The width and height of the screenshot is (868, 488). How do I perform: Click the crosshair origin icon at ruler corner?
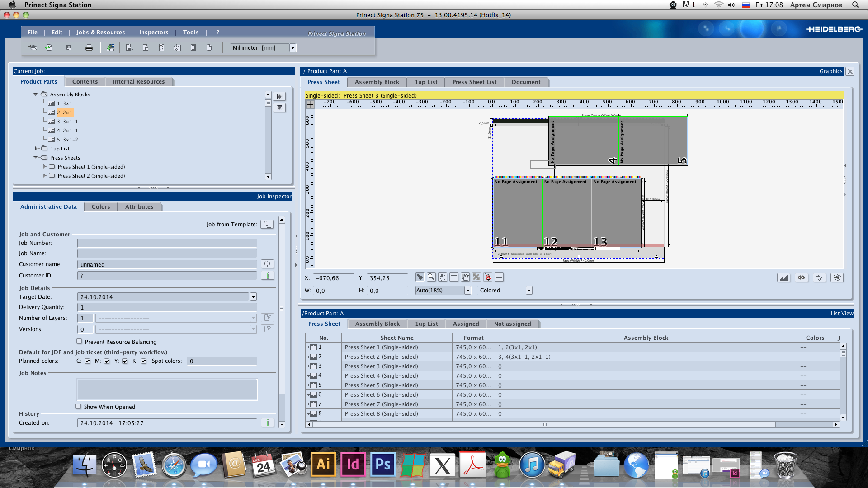coord(310,104)
